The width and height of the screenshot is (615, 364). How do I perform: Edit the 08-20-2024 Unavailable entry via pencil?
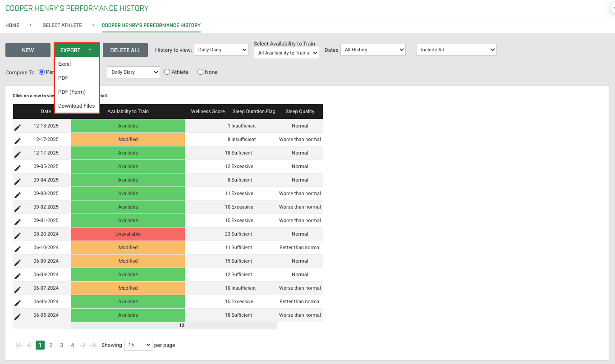pos(18,236)
